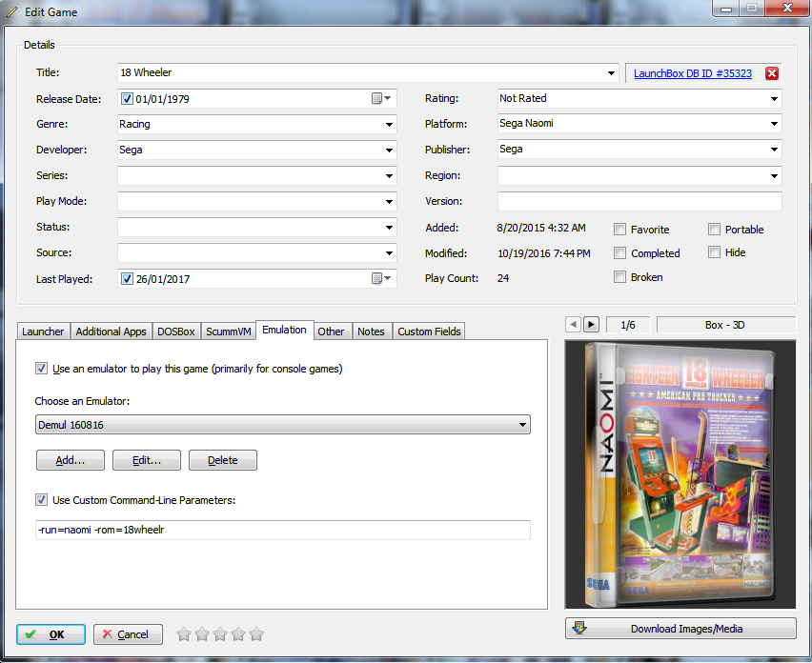Expand the Series dropdown
Screen dimensions: 812x663
(389, 176)
